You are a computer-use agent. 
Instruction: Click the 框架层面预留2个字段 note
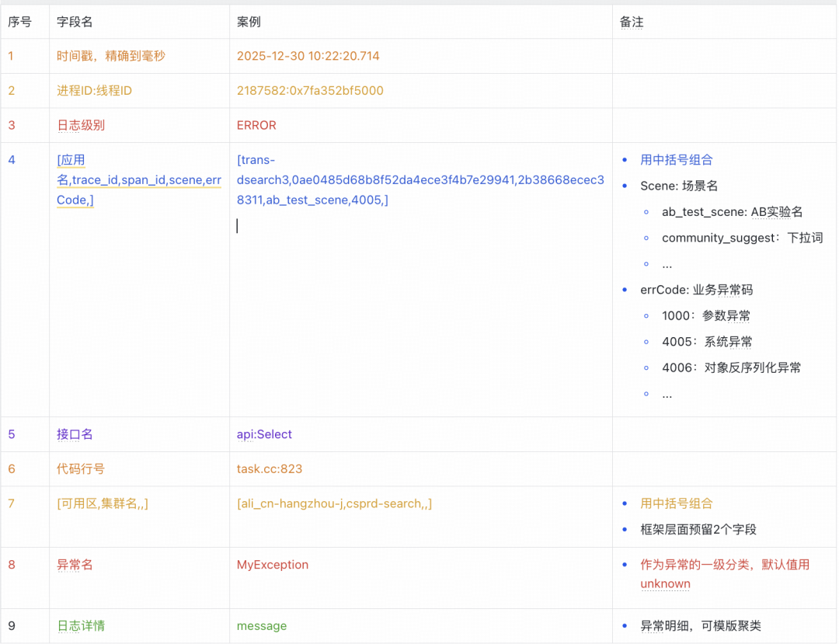[x=698, y=530]
